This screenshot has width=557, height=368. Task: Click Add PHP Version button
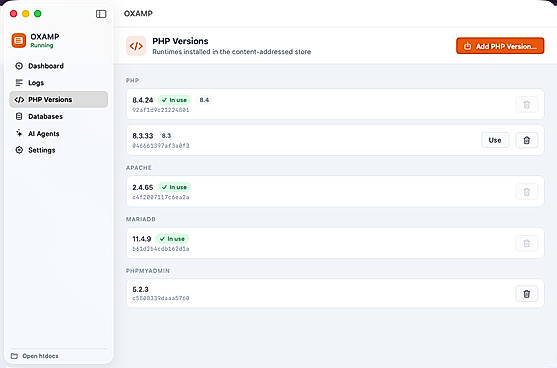tap(500, 46)
